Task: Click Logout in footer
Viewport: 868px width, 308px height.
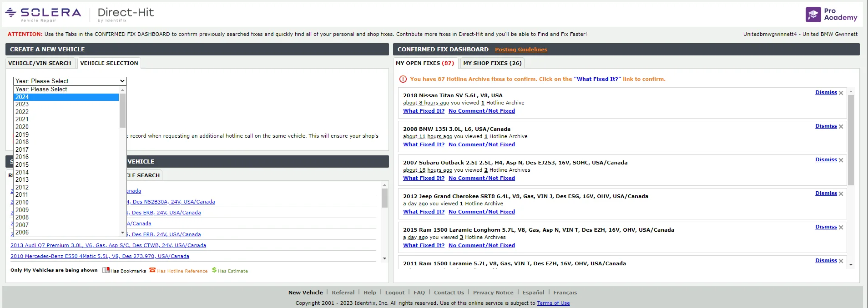Action: (x=394, y=293)
